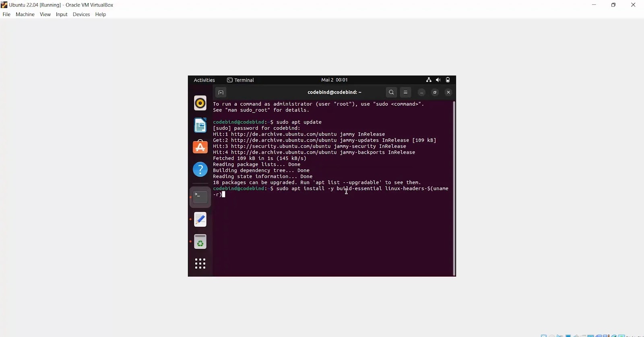The image size is (644, 337).
Task: Open the Text Editor dock icon
Action: coord(200,220)
